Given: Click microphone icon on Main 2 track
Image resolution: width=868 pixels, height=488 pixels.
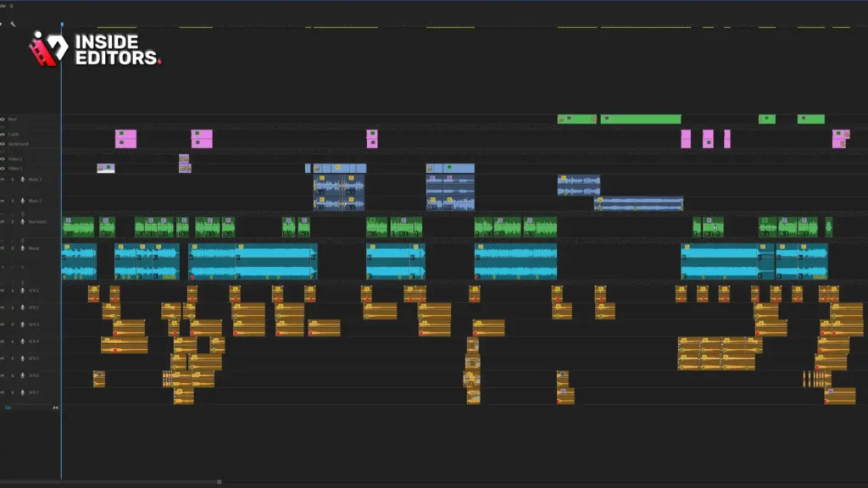Looking at the screenshot, I should pyautogui.click(x=22, y=201).
